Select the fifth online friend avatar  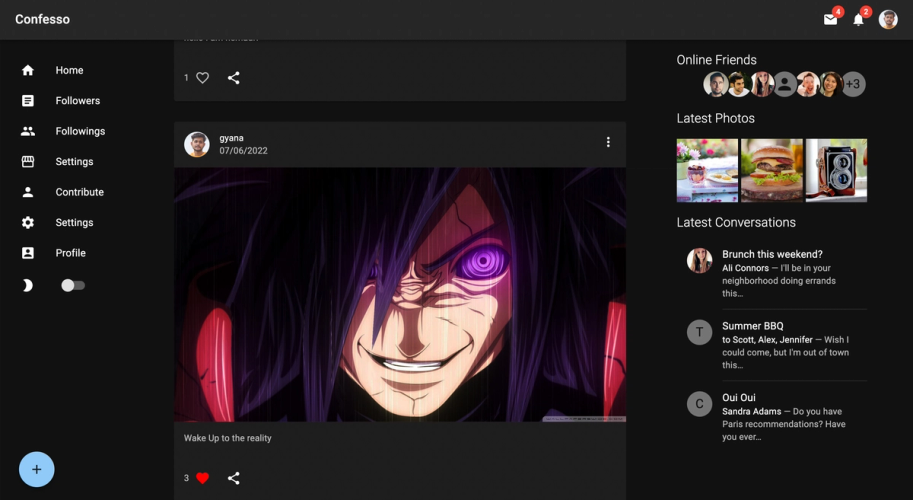coord(808,84)
